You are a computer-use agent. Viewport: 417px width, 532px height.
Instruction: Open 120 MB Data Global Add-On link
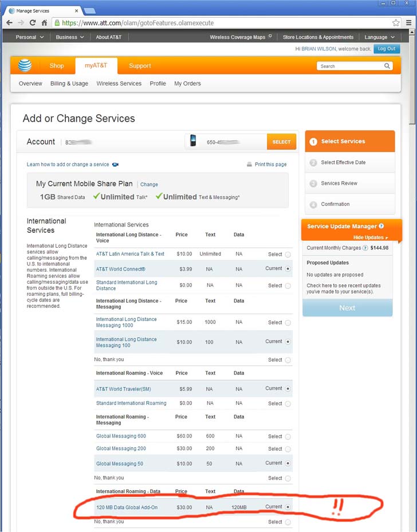coord(127,507)
